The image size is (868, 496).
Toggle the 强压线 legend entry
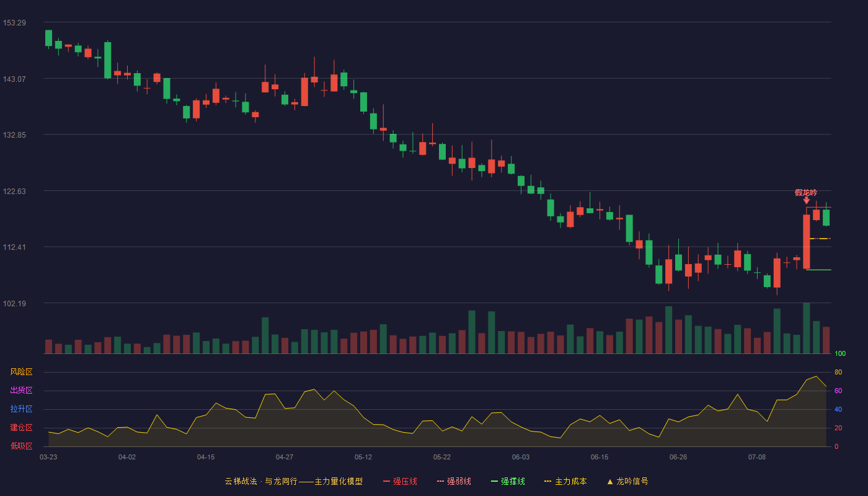[400, 481]
